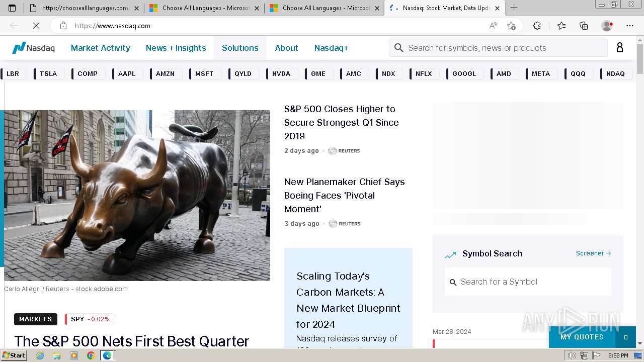Open About menu

(x=286, y=48)
